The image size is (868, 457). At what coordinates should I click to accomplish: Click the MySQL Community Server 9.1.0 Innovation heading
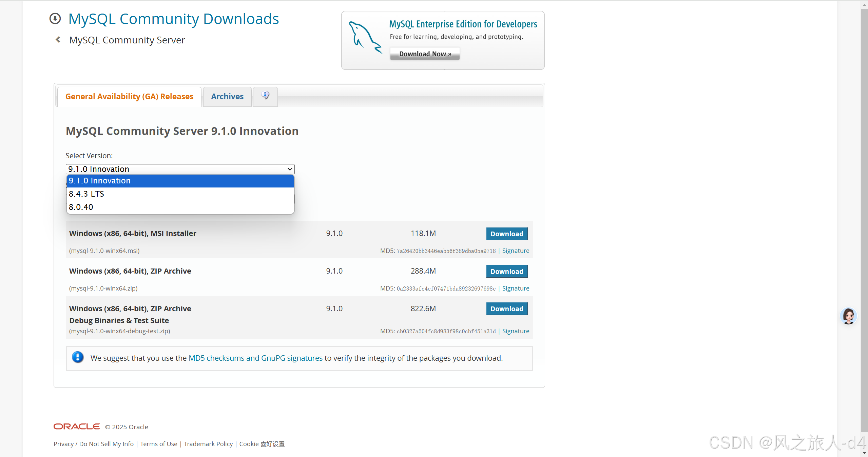click(x=182, y=131)
